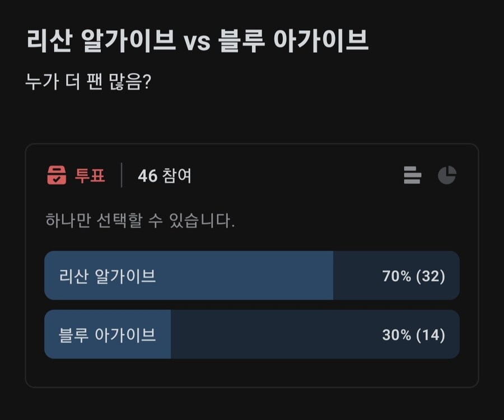The width and height of the screenshot is (504, 420).
Task: Switch to bar chart results view
Action: tap(412, 175)
